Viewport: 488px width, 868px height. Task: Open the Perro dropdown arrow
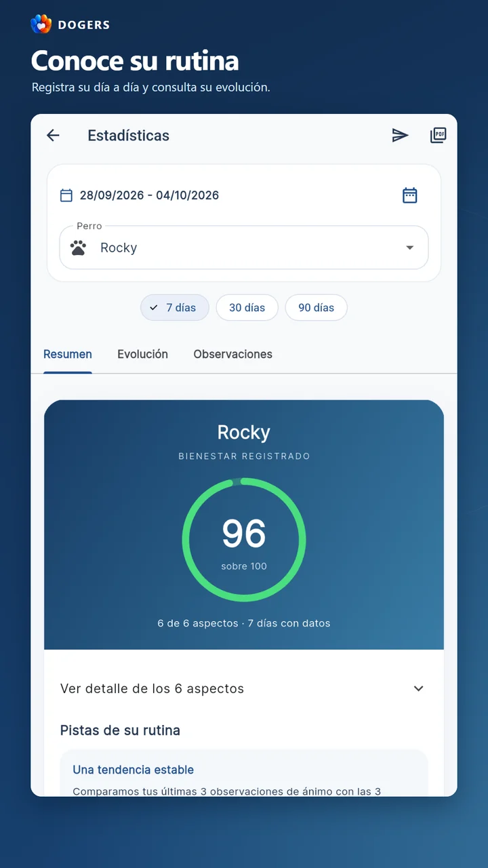point(409,248)
